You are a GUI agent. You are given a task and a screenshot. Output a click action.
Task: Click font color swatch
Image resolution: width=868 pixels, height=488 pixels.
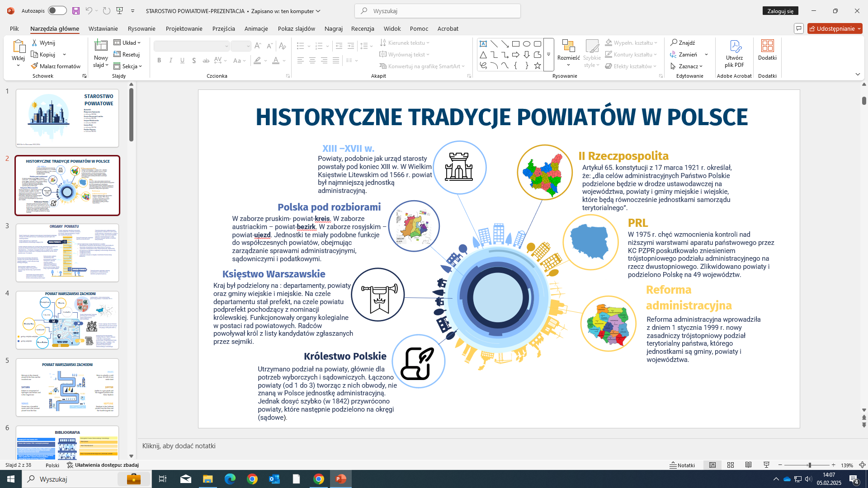point(276,61)
